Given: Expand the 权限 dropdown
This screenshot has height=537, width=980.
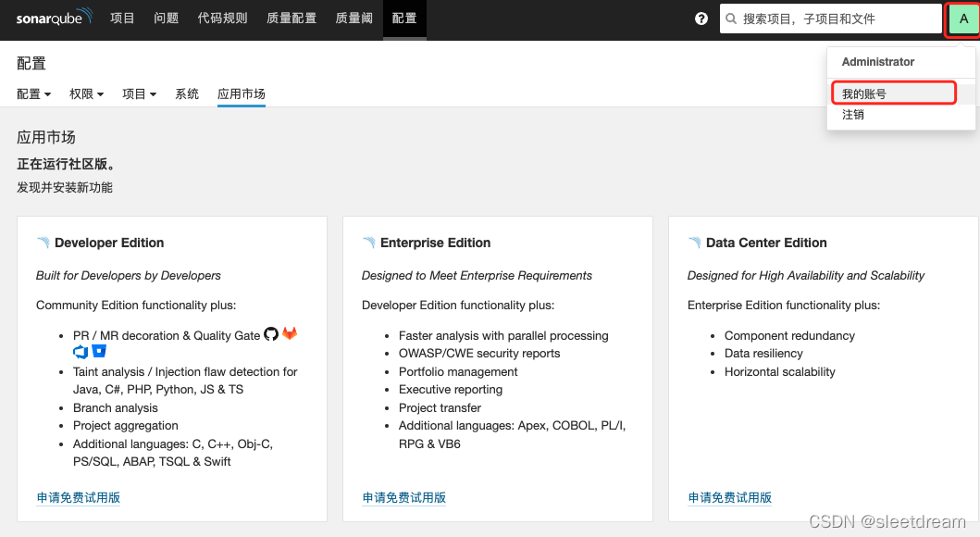Looking at the screenshot, I should click(x=86, y=94).
